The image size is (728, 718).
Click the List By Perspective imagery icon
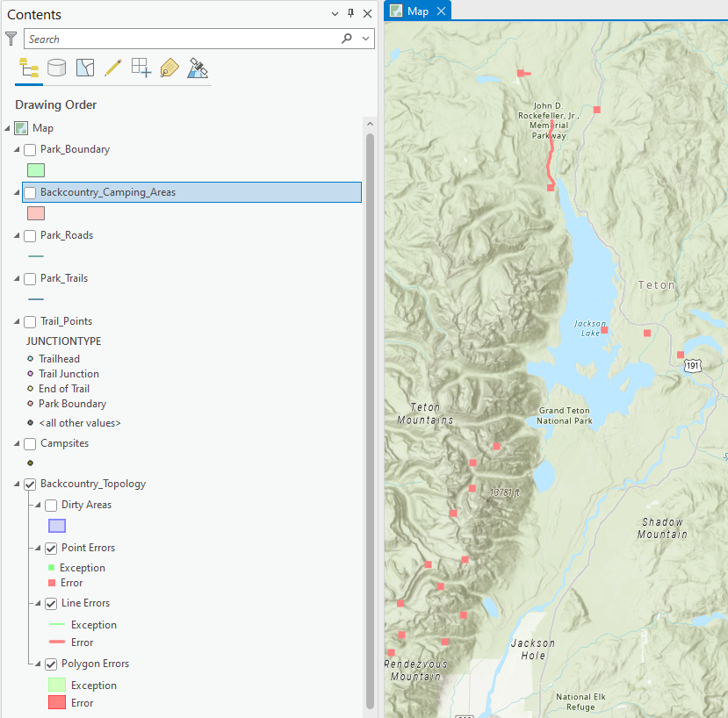point(197,68)
